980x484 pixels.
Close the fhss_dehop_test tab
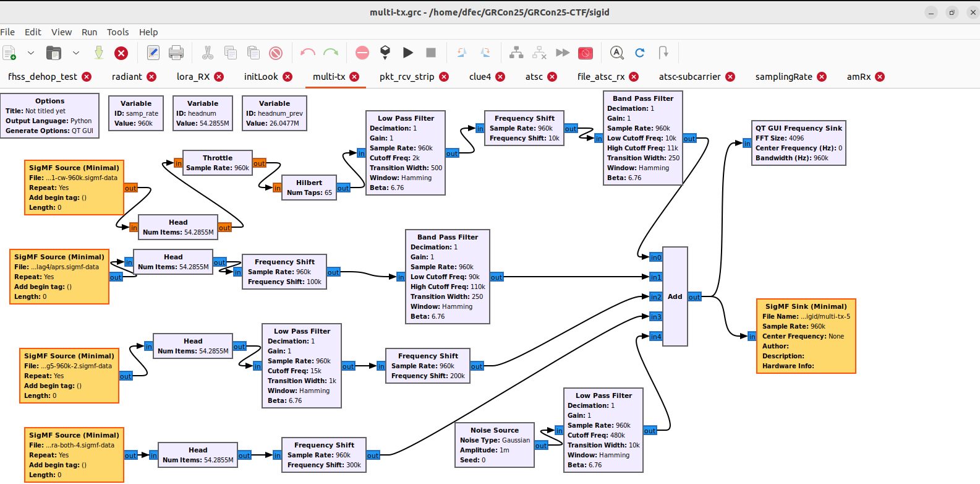click(x=87, y=77)
